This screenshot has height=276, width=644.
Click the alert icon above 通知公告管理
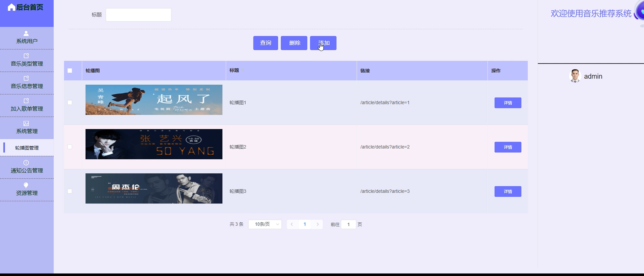26,163
